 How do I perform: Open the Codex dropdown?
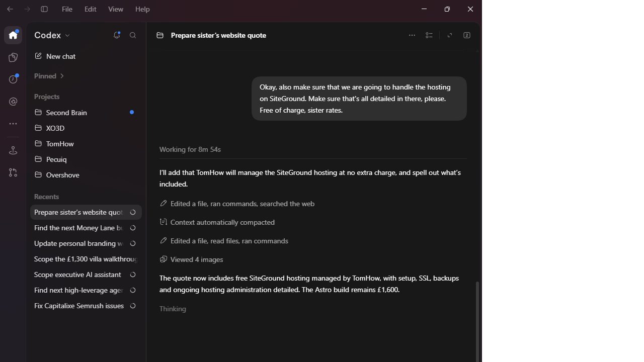52,35
